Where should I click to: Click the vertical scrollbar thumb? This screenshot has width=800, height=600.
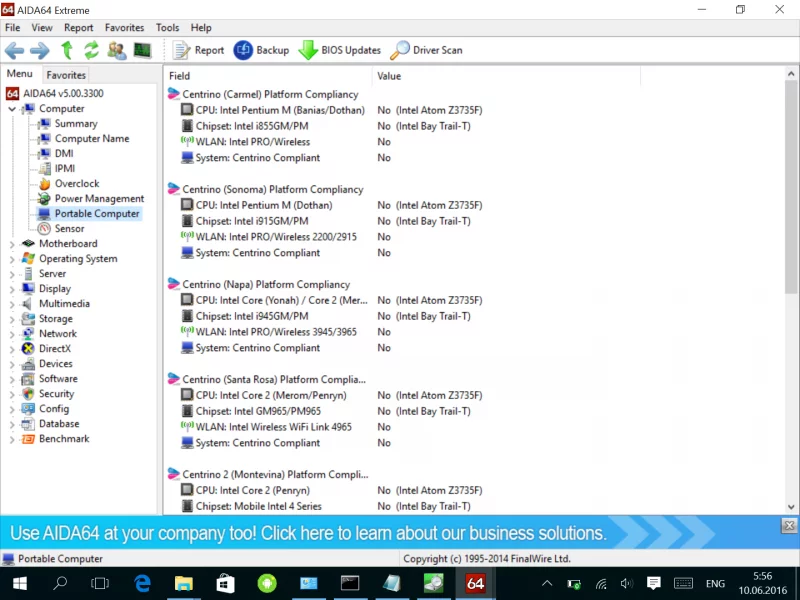790,187
